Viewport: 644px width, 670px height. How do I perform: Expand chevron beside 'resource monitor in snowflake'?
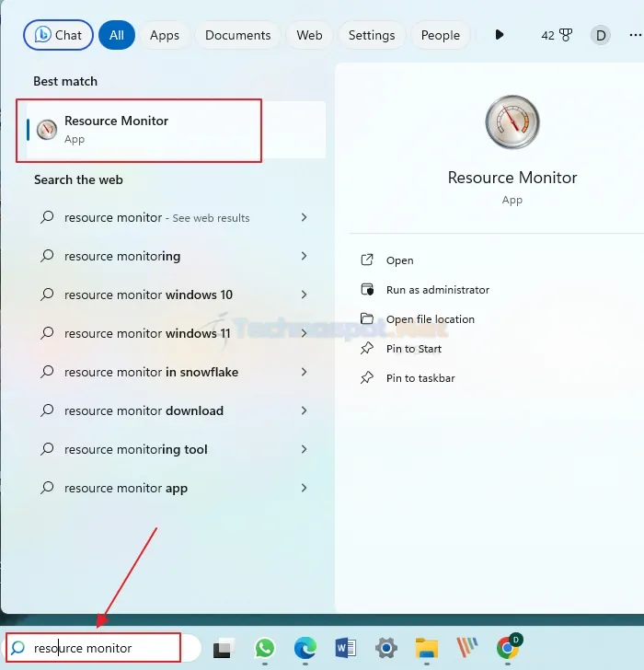pos(304,372)
